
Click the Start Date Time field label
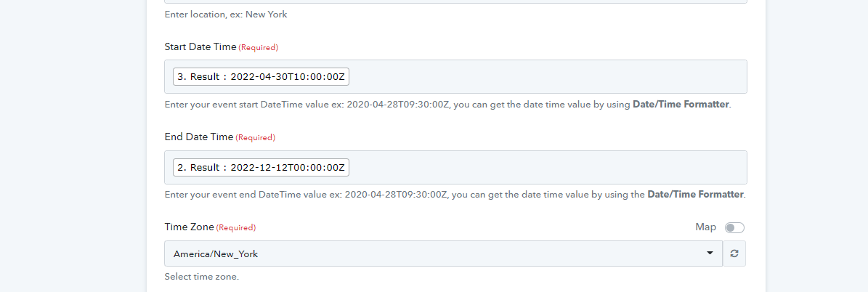(x=200, y=47)
